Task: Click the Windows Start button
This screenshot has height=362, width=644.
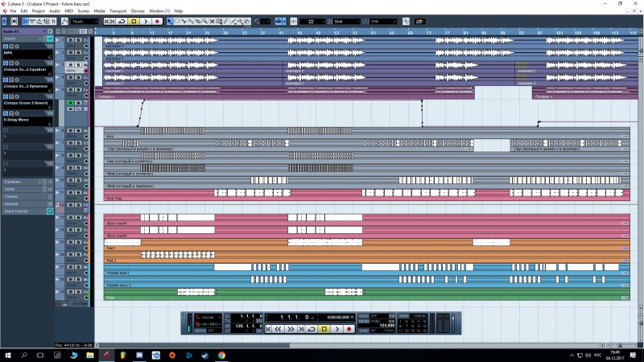Action: [x=7, y=355]
